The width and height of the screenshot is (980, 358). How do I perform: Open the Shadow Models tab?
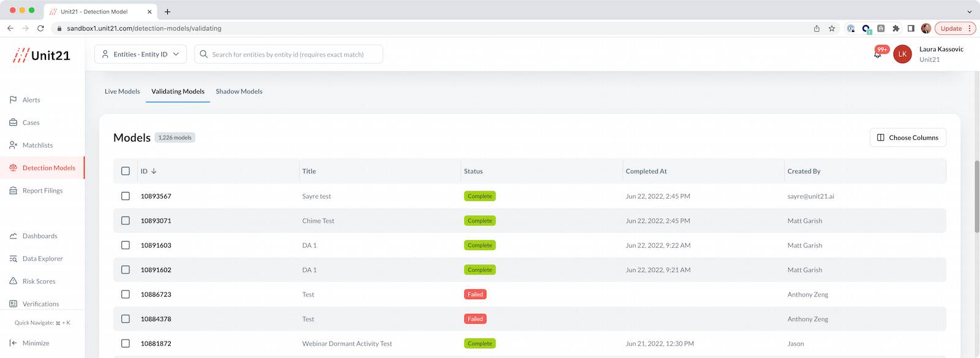click(x=239, y=91)
